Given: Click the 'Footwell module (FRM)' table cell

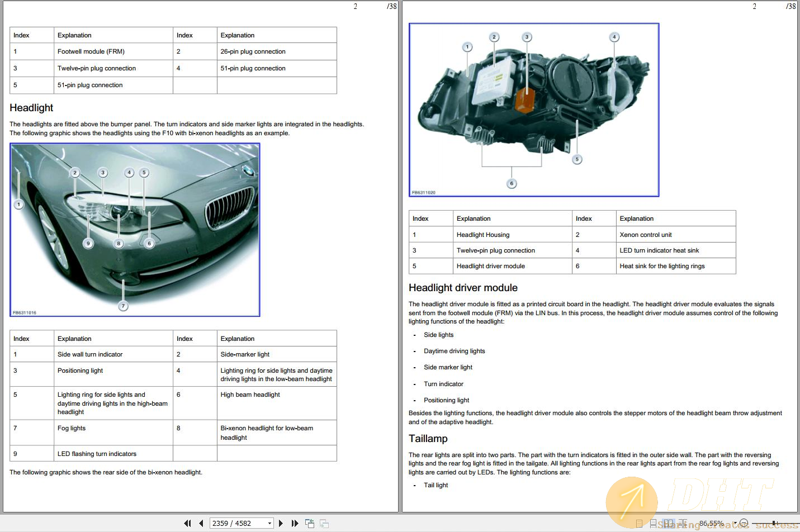Looking at the screenshot, I should (113, 51).
